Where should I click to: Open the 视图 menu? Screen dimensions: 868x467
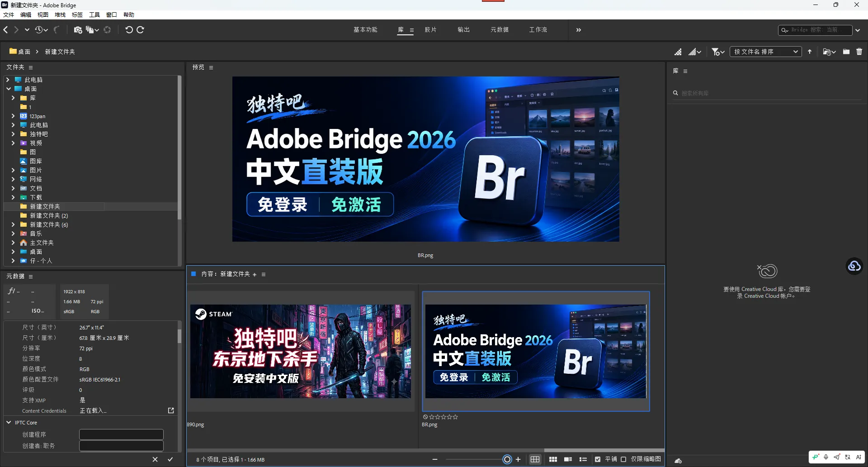tap(43, 15)
